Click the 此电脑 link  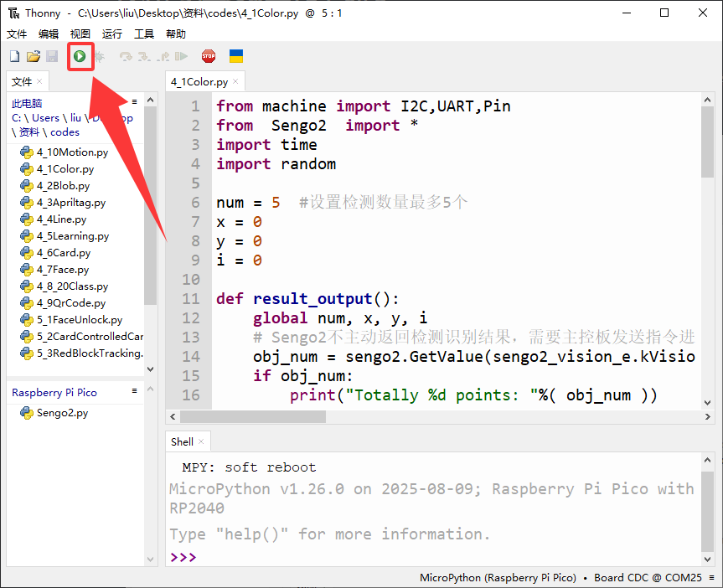(x=27, y=103)
